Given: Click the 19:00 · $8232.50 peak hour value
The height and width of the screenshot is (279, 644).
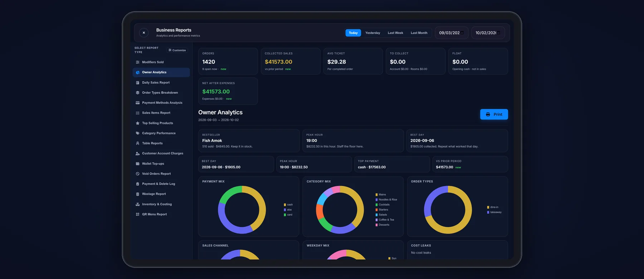Looking at the screenshot, I should 294,167.
